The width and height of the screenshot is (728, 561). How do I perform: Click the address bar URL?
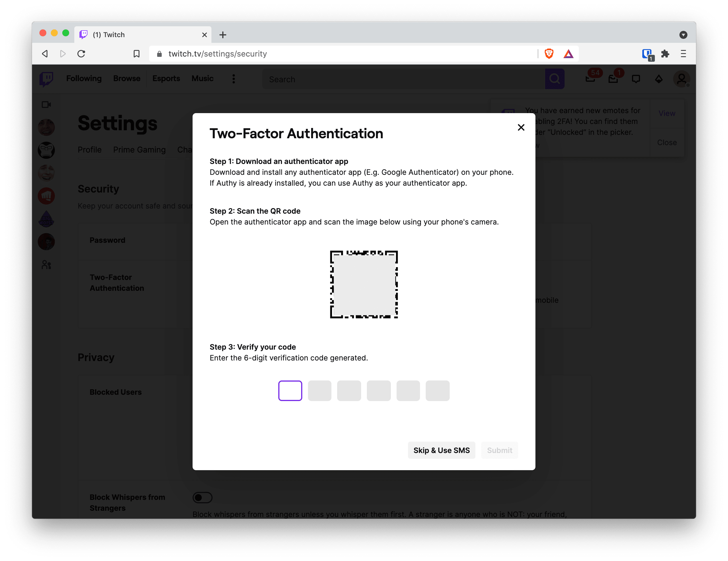[217, 54]
